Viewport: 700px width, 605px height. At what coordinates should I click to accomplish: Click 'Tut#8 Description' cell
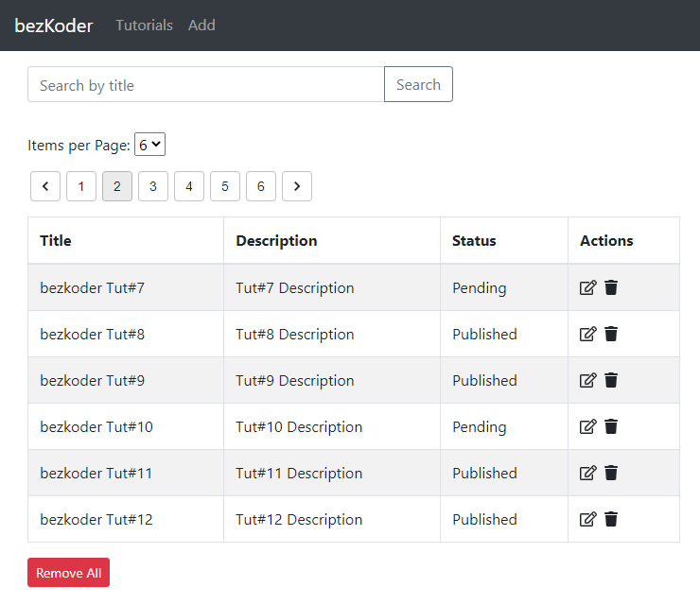(x=332, y=335)
